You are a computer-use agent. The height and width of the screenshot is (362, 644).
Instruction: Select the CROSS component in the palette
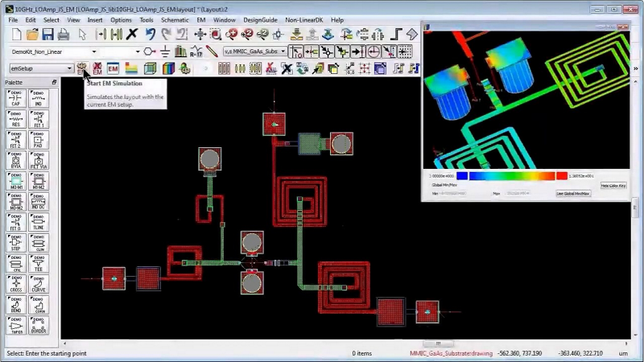pyautogui.click(x=15, y=284)
